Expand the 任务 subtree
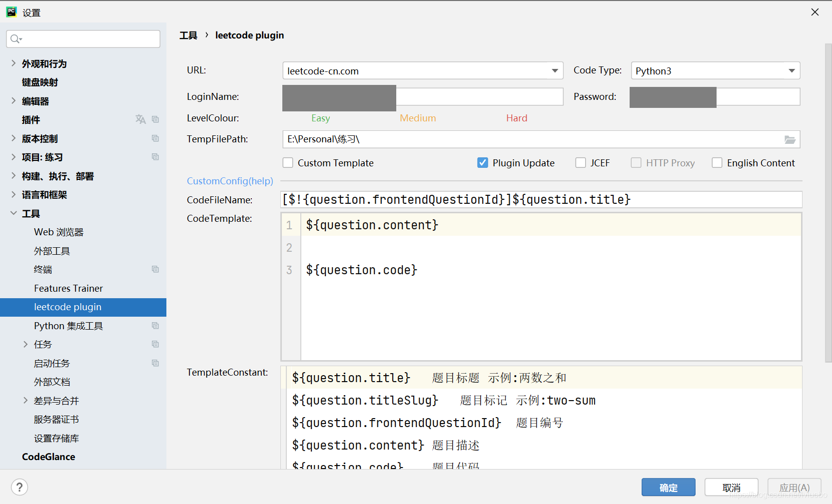This screenshot has height=504, width=832. click(x=25, y=344)
